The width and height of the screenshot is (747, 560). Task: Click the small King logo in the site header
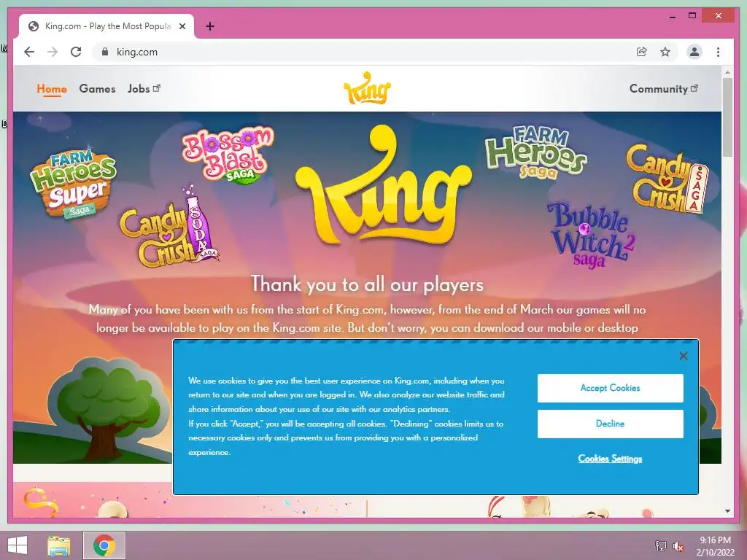pyautogui.click(x=368, y=88)
